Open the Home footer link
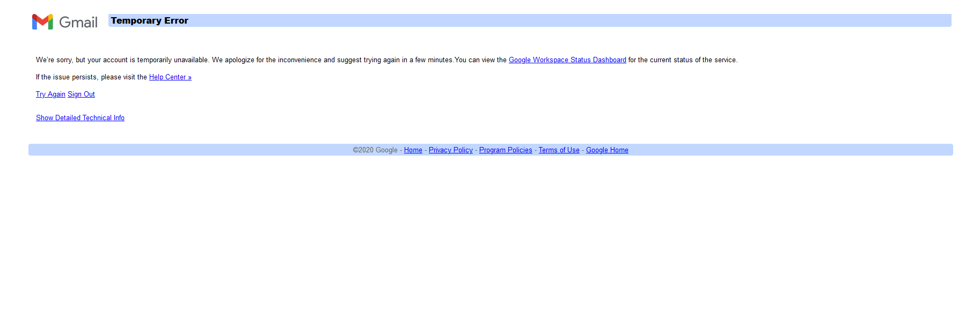The height and width of the screenshot is (323, 980). click(413, 150)
